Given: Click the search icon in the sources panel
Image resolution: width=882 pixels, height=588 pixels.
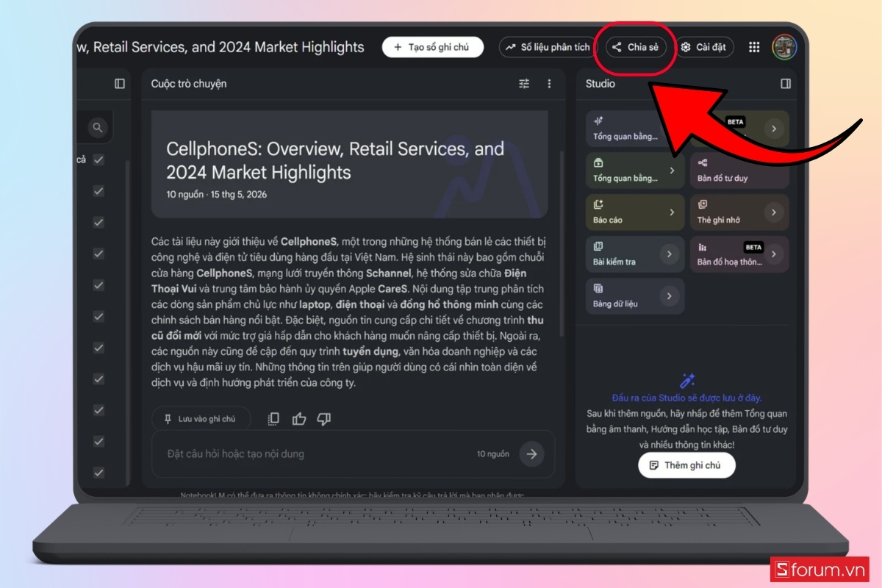Looking at the screenshot, I should [98, 128].
